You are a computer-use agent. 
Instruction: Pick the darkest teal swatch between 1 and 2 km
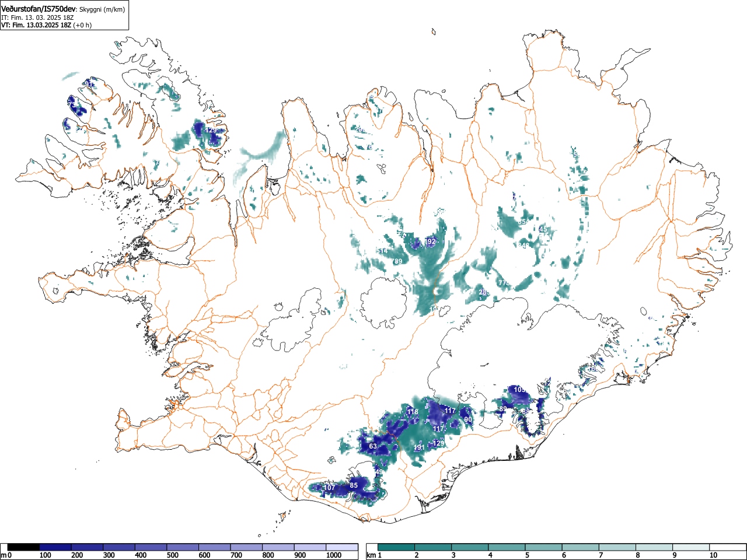point(396,547)
